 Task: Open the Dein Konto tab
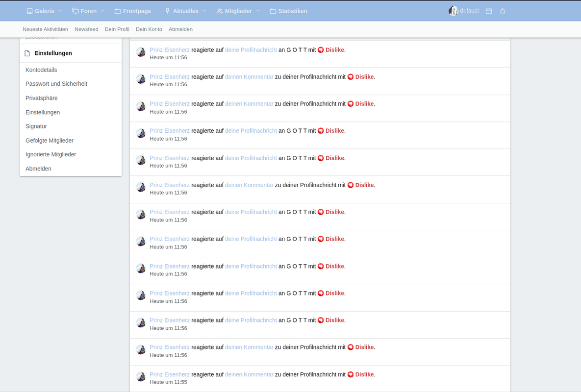(x=149, y=29)
